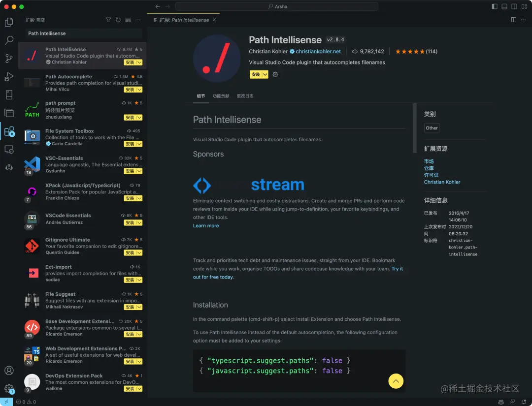Open the Accounts icon in activity bar

[9, 371]
